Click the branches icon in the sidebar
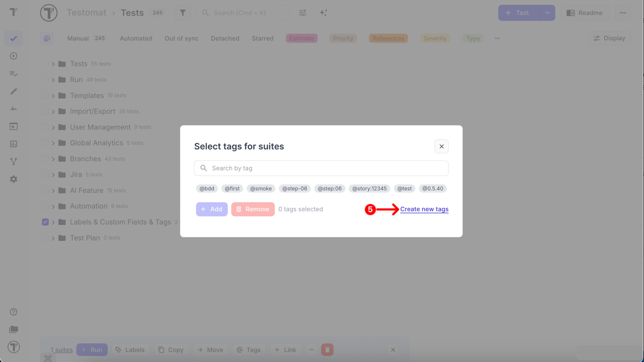644x362 pixels. (13, 161)
